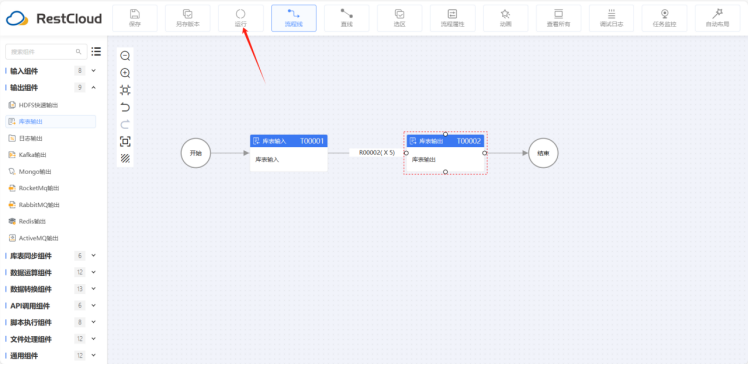Select the 日志输出 component
Viewport: 748px width, 365px height.
point(51,138)
